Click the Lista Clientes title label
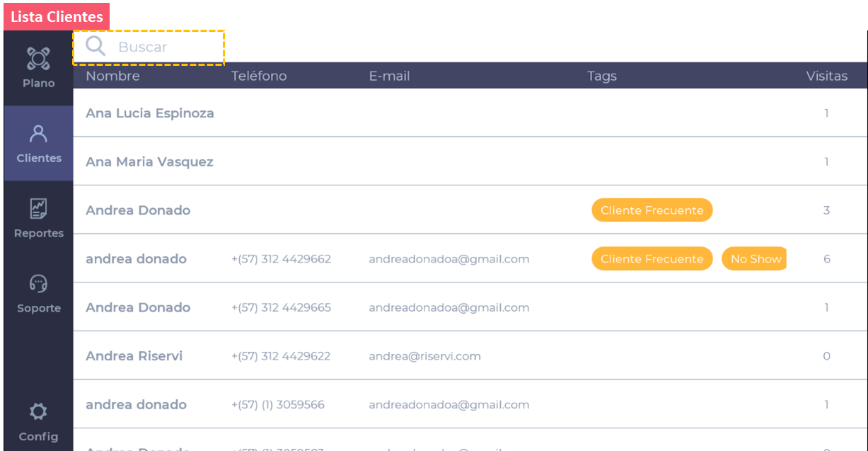Viewport: 868px width, 451px height. (57, 17)
